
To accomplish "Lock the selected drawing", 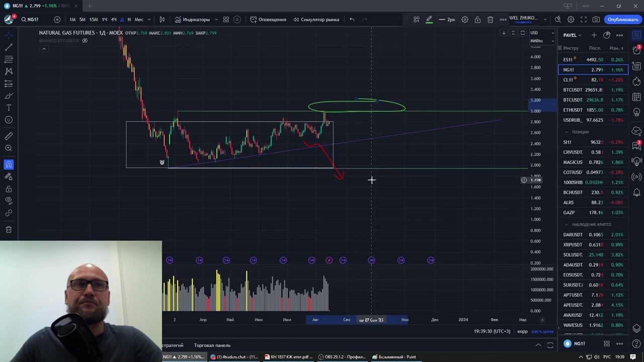I will pyautogui.click(x=477, y=20).
